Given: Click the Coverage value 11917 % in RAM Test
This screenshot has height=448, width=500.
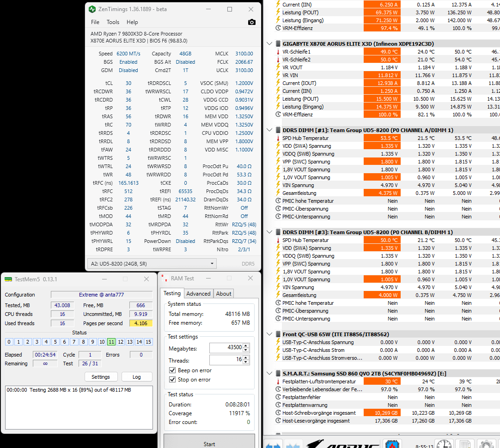Looking at the screenshot, I should coord(239,413).
